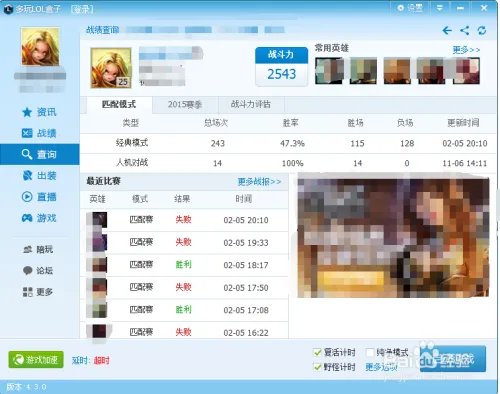Image resolution: width=500 pixels, height=394 pixels.
Task: Switch to the 2015赛季 tab
Action: [185, 104]
